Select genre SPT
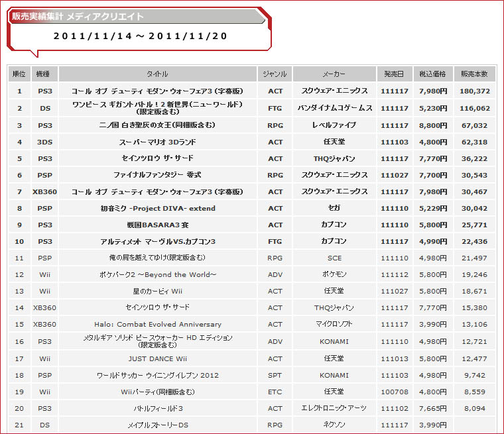 [x=275, y=376]
